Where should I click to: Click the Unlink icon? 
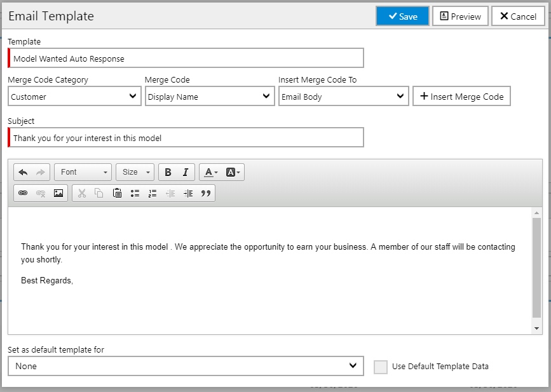(x=41, y=193)
